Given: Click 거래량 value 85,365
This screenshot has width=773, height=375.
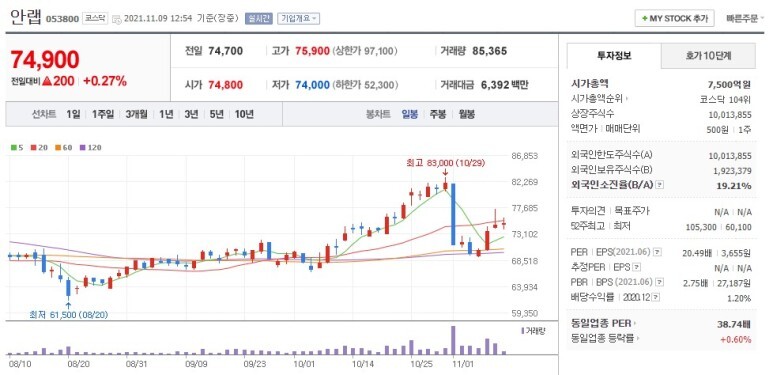Looking at the screenshot, I should (490, 51).
